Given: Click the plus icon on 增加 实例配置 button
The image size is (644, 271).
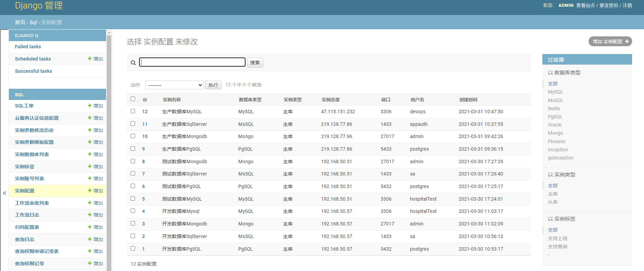Looking at the screenshot, I should pyautogui.click(x=627, y=41).
